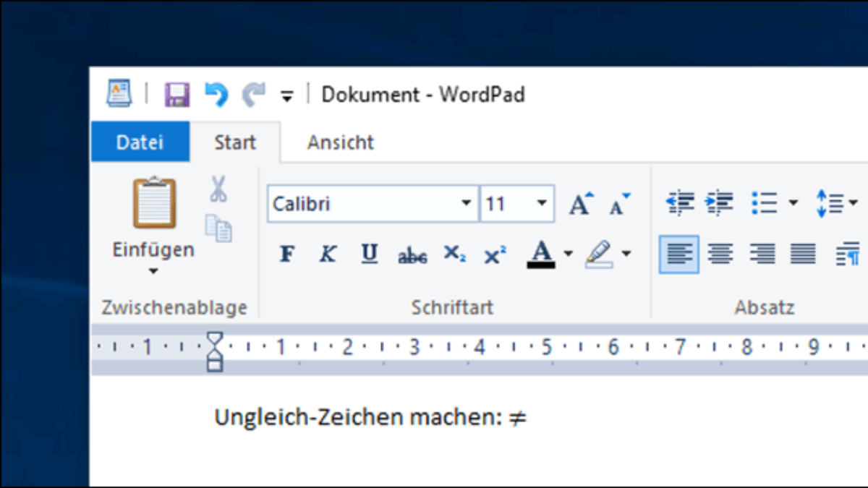Decrease font size with the shrink font icon
The width and height of the screenshot is (868, 488).
[620, 204]
